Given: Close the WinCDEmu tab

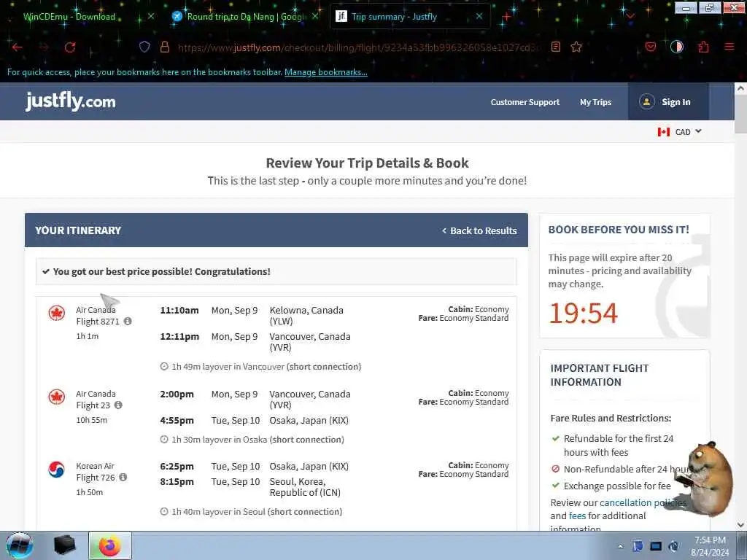Looking at the screenshot, I should pos(151,16).
